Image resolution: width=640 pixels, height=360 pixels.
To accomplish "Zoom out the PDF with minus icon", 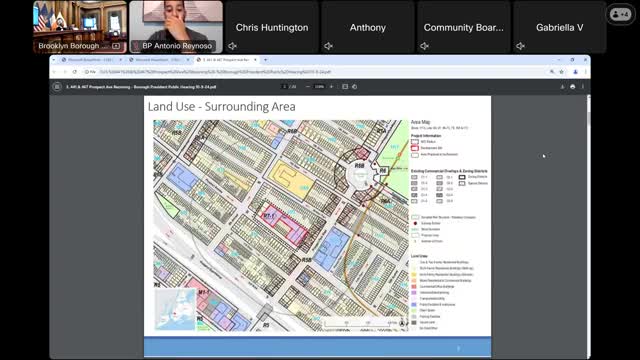I will pyautogui.click(x=308, y=87).
